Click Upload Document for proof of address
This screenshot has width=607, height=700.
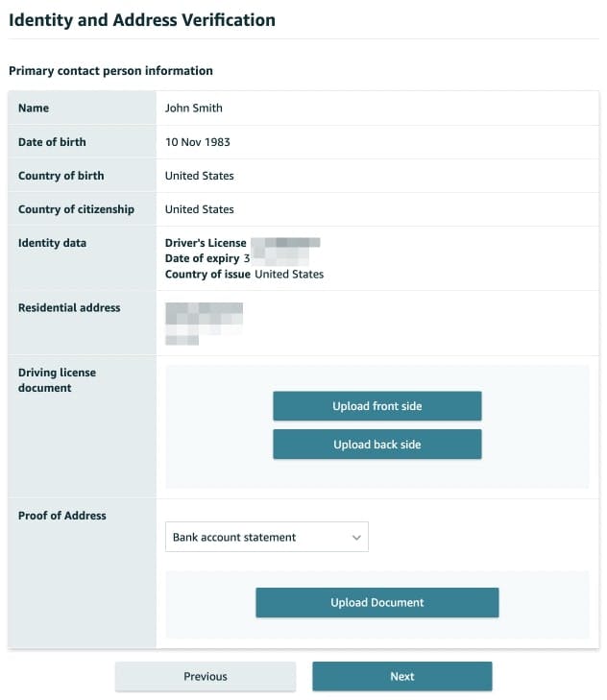376,603
